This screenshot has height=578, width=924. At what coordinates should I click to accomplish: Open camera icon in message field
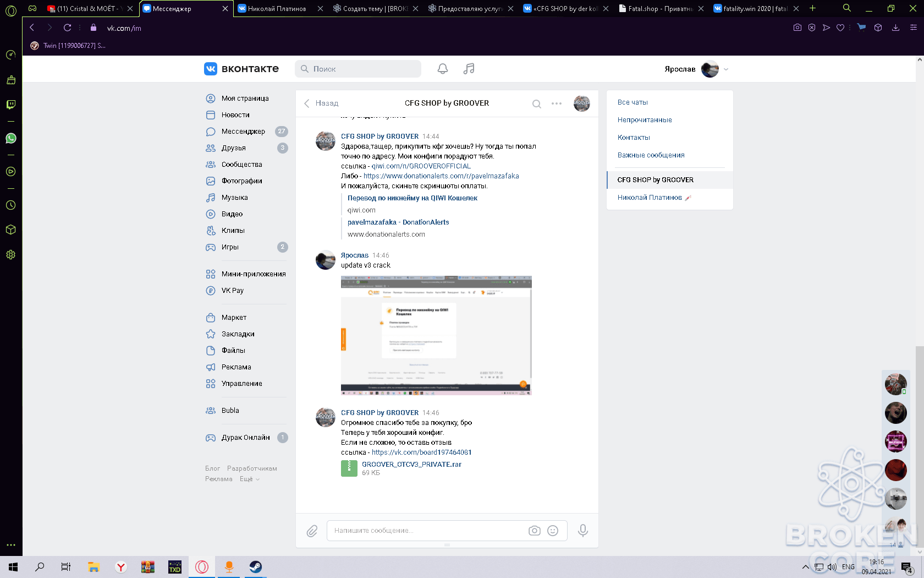pos(534,531)
